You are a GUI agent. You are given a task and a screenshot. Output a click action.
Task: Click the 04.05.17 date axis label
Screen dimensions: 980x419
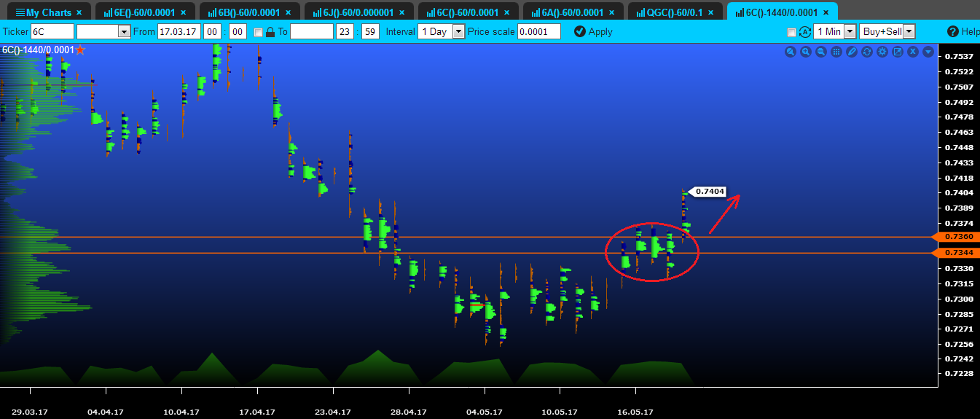tap(484, 412)
